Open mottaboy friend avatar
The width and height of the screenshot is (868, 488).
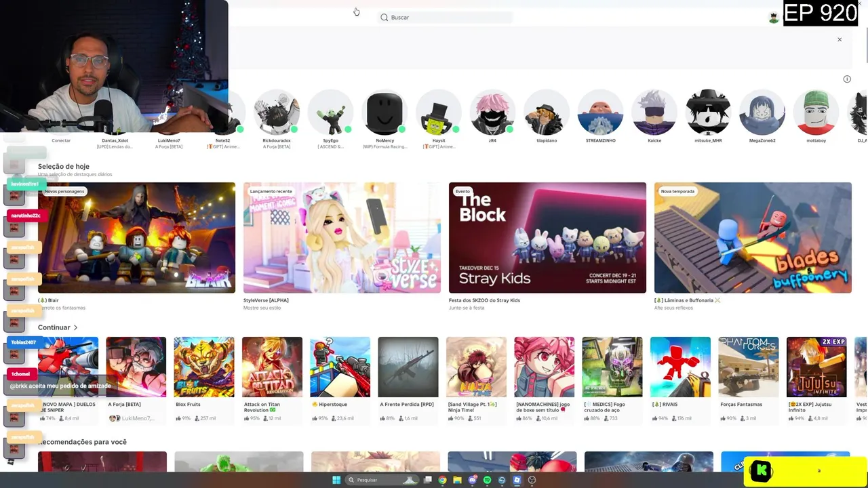pos(816,113)
